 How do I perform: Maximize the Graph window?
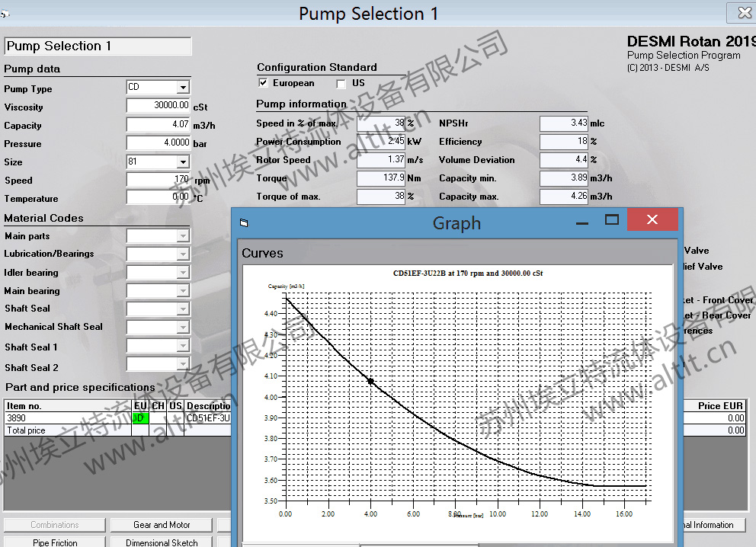(x=612, y=219)
